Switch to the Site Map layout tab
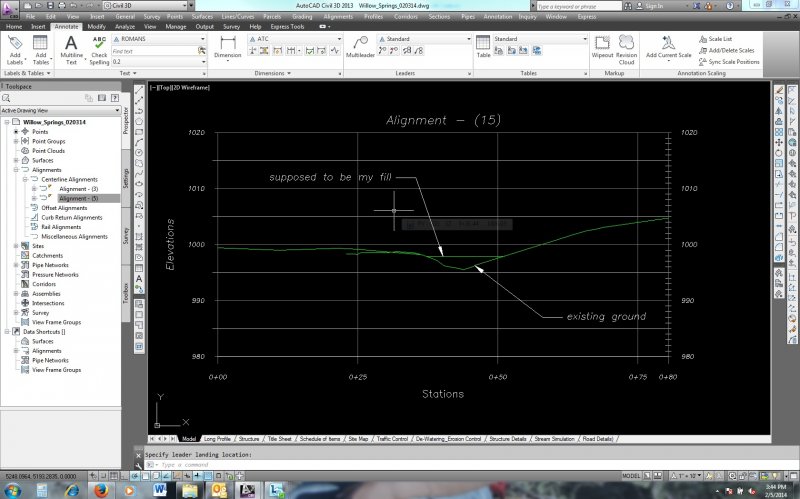This screenshot has height=499, width=800. (x=358, y=439)
